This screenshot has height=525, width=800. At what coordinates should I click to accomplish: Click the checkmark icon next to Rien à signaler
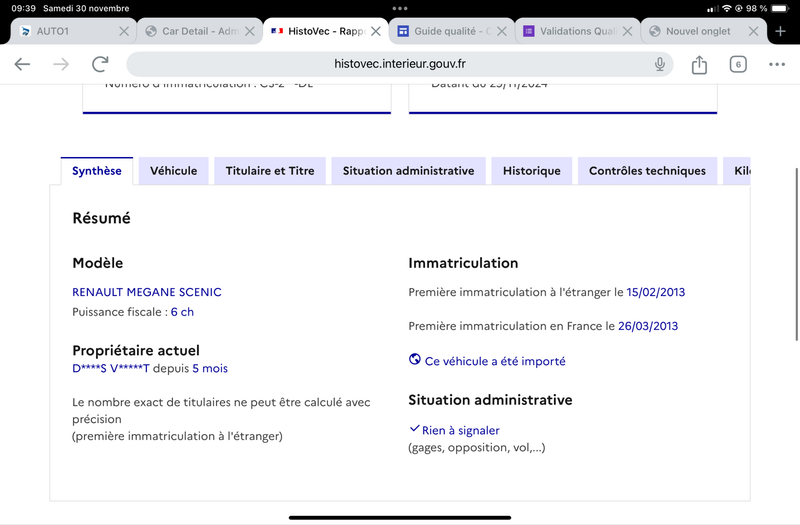414,429
